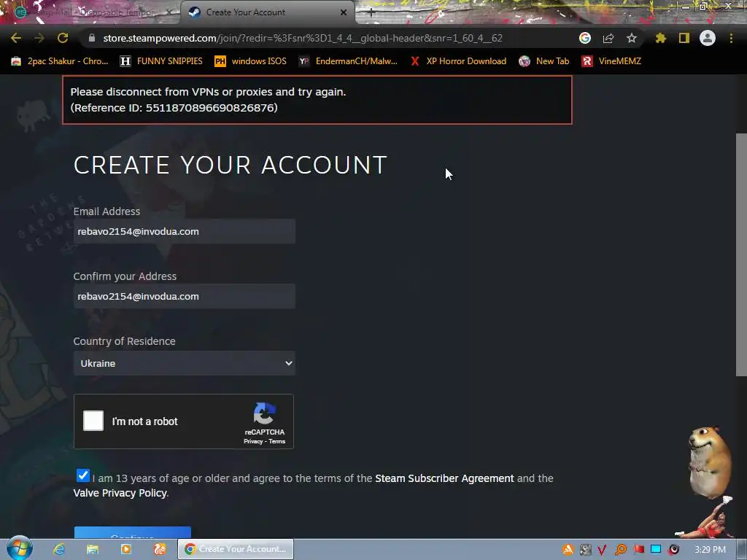Screen dimensions: 747x560
Task: Open the orange taskbar app after Media Player
Action: [x=160, y=549]
